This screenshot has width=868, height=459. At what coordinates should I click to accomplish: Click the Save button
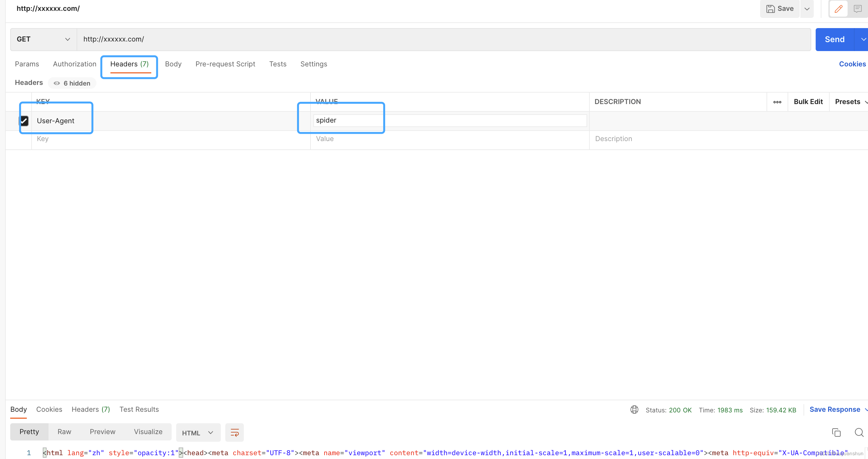pos(780,9)
